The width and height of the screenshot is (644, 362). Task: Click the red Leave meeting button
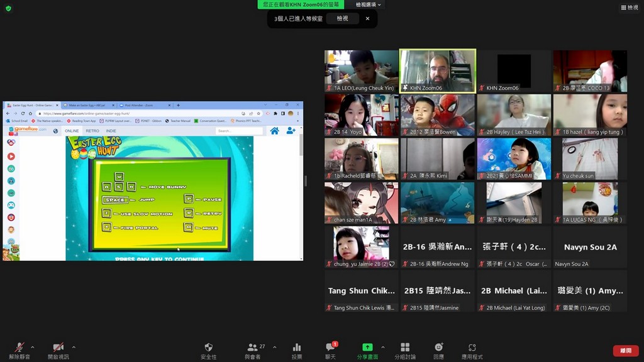626,351
